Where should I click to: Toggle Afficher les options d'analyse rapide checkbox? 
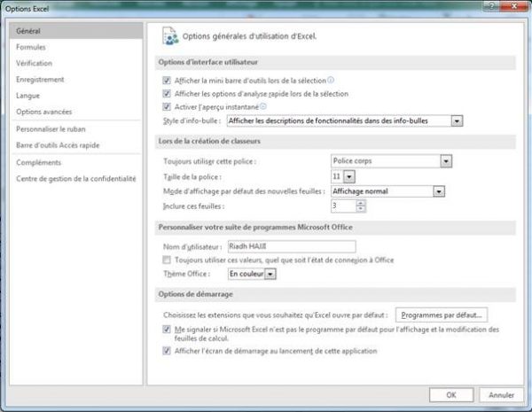(167, 93)
